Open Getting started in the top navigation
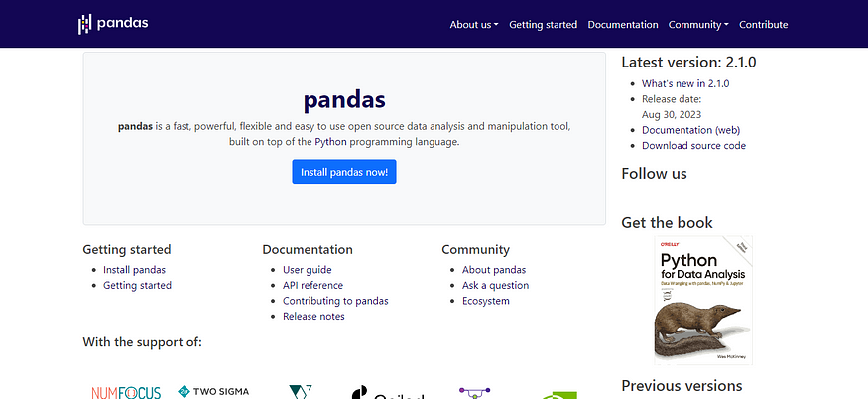The height and width of the screenshot is (399, 868). tap(543, 25)
